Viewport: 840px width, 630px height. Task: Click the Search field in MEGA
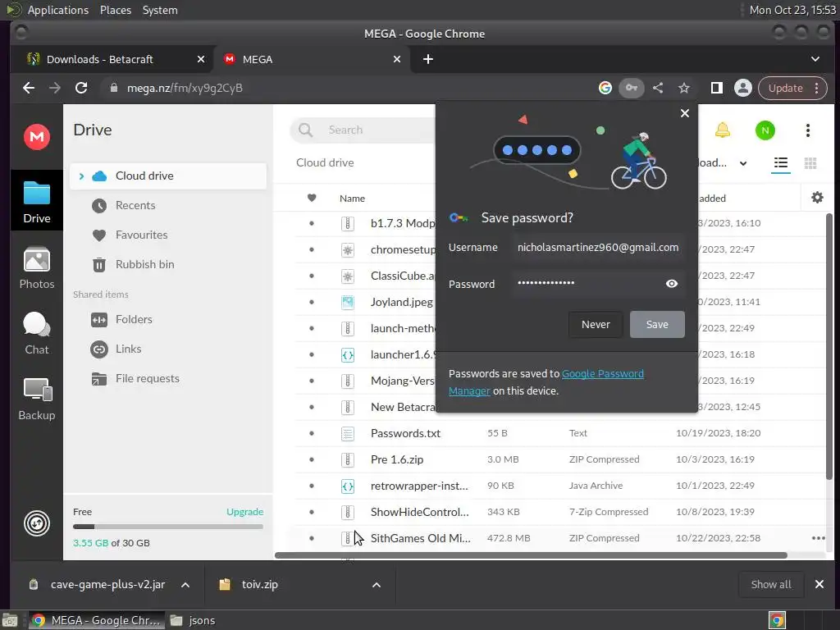coord(364,130)
